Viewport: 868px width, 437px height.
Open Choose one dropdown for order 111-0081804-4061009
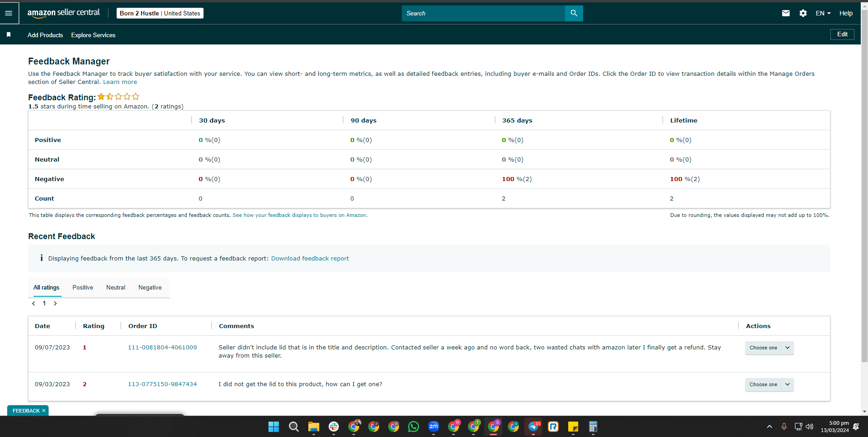click(769, 348)
